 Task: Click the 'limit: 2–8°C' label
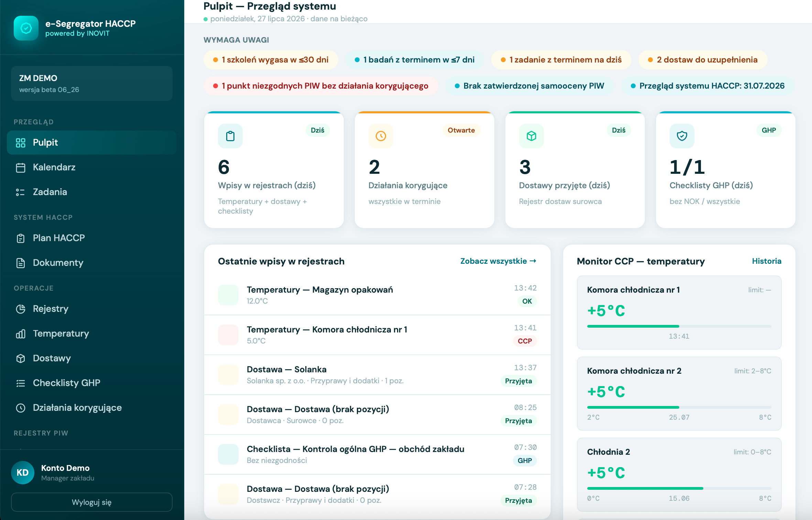753,371
